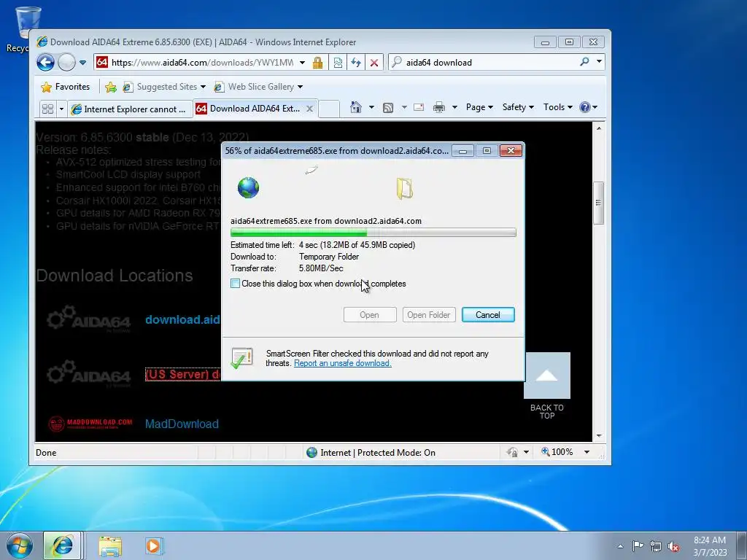Click the Print icon in command bar
Image resolution: width=747 pixels, height=560 pixels.
click(438, 107)
